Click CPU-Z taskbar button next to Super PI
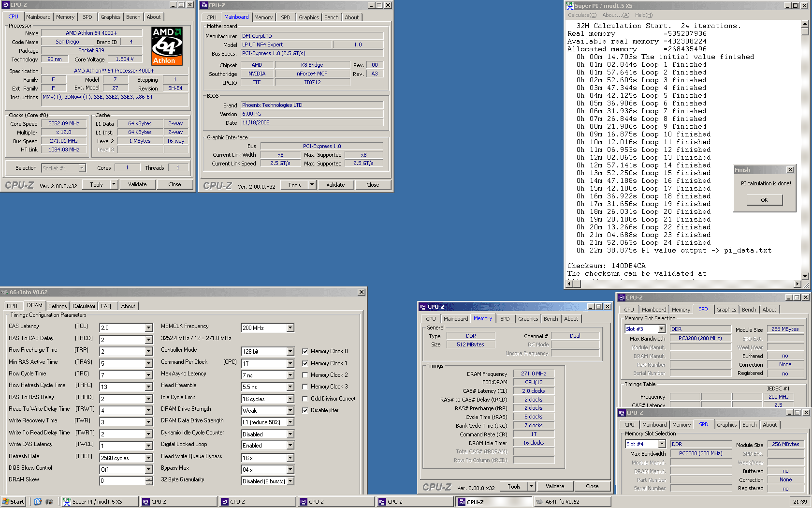The height and width of the screenshot is (508, 812). pyautogui.click(x=178, y=502)
